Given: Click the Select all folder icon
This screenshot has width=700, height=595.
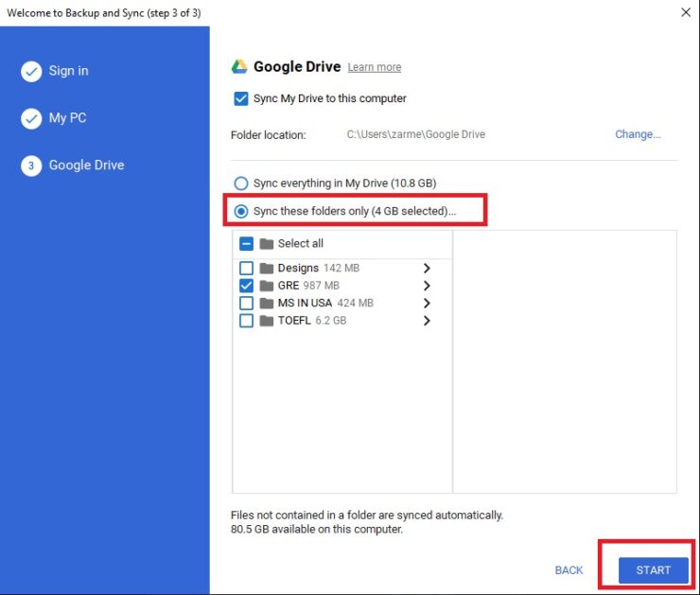Looking at the screenshot, I should (x=267, y=244).
